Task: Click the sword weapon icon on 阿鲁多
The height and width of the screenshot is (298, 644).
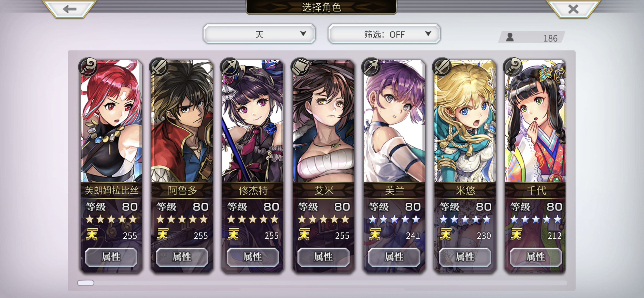Action: (x=159, y=67)
